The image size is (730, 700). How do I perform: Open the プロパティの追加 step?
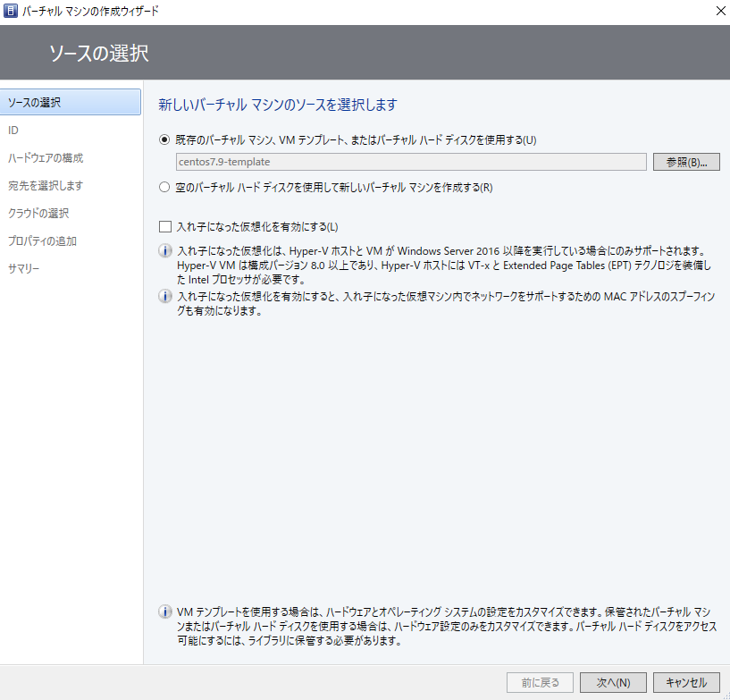pos(42,240)
